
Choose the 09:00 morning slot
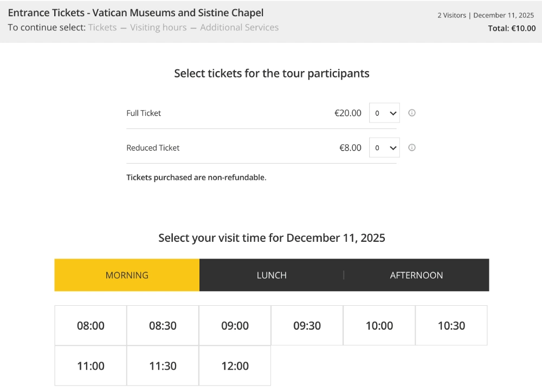(x=235, y=325)
